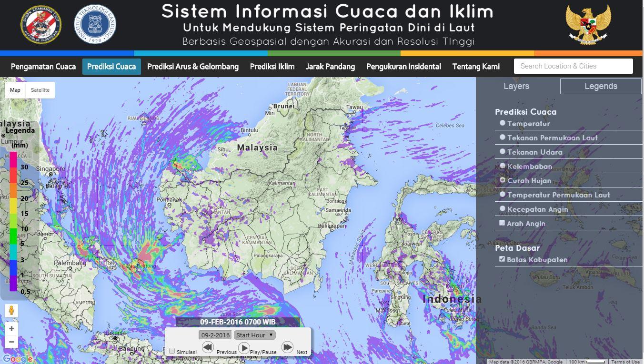
Task: Tick the Simulasi checkbox
Action: tap(172, 351)
